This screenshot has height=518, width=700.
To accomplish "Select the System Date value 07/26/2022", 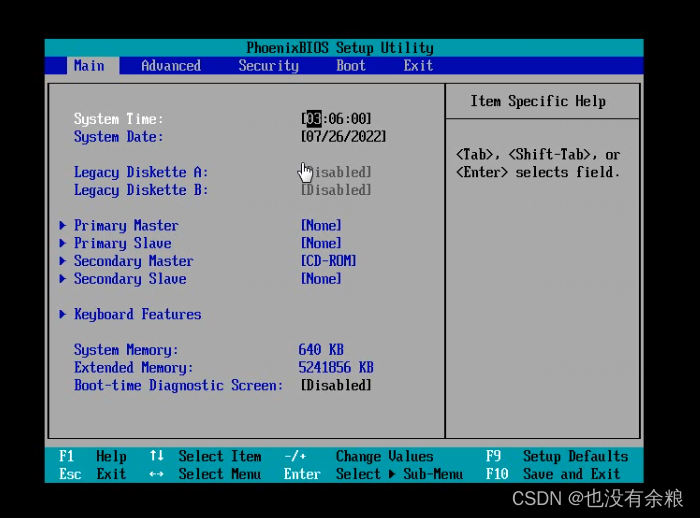I will pos(343,137).
